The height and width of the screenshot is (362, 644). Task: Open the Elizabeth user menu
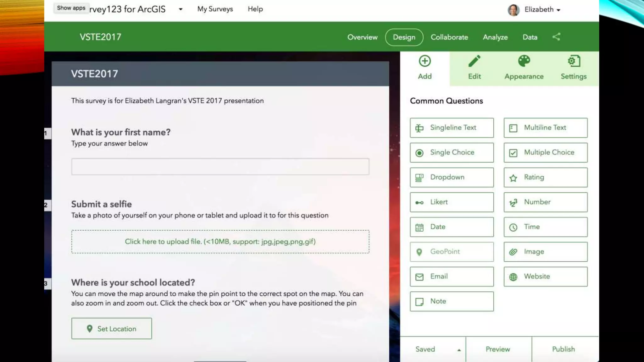(538, 10)
